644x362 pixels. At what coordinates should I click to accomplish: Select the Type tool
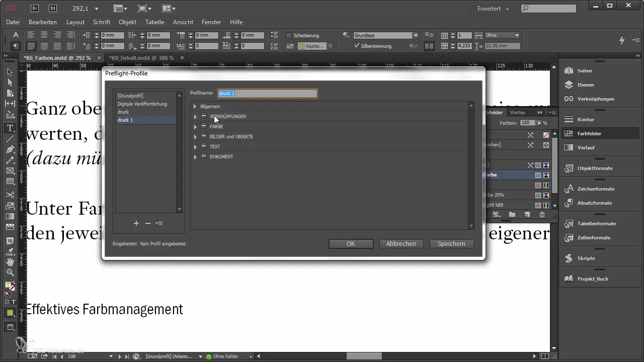click(x=10, y=128)
